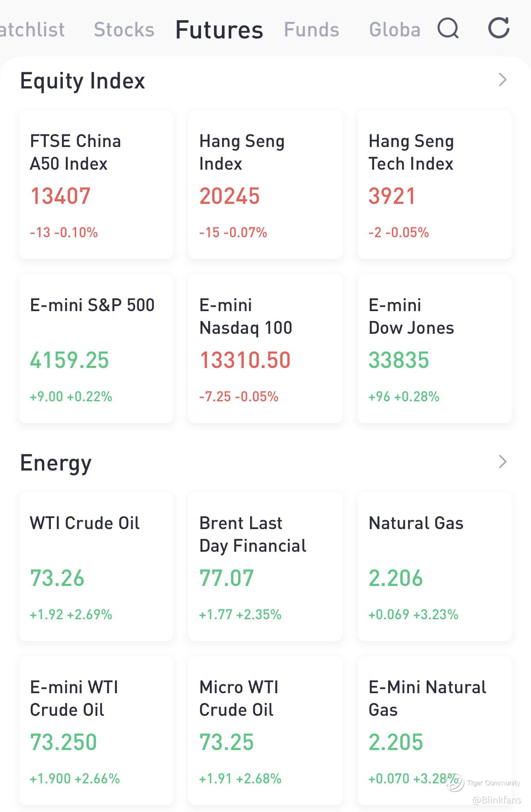
Task: Open Hang Seng Index futures card
Action: [265, 185]
